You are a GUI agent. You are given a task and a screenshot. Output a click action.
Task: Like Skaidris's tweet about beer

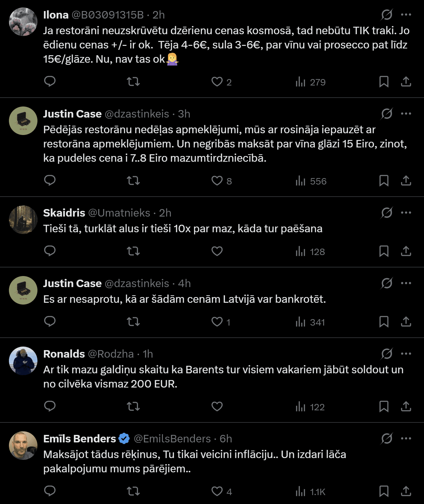click(217, 251)
